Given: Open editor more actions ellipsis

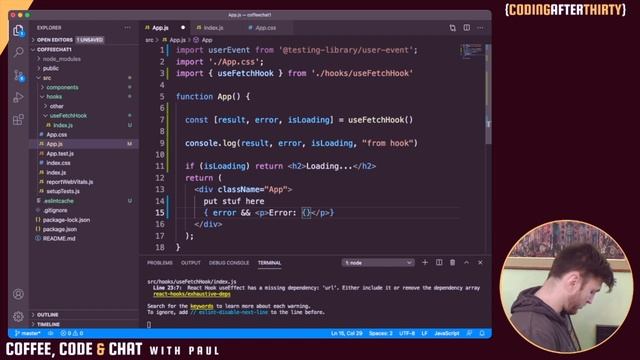Looking at the screenshot, I should click(480, 28).
